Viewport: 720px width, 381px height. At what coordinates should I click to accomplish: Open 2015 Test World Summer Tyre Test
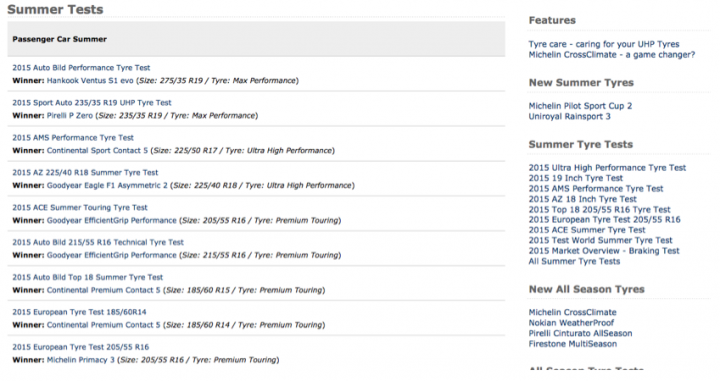600,240
